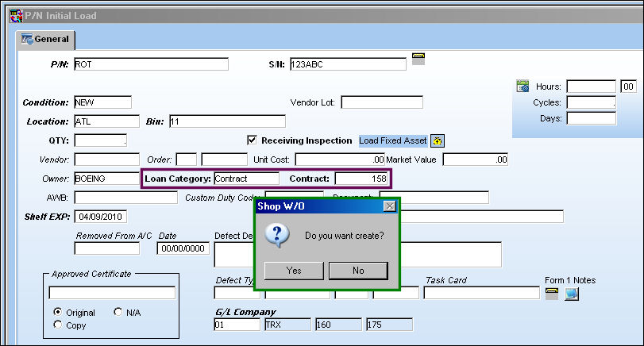This screenshot has height=346, width=644.
Task: Click the Task Card input field
Action: point(482,293)
